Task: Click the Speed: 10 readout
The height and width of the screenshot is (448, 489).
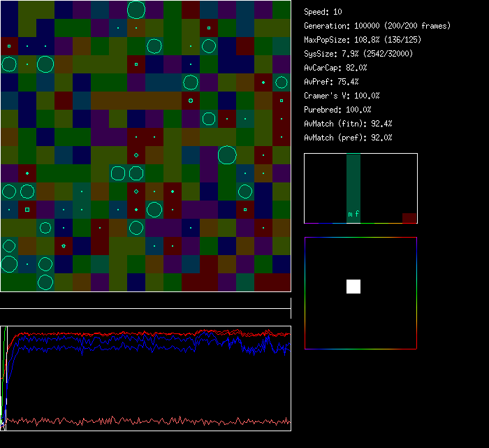Action: tap(323, 12)
